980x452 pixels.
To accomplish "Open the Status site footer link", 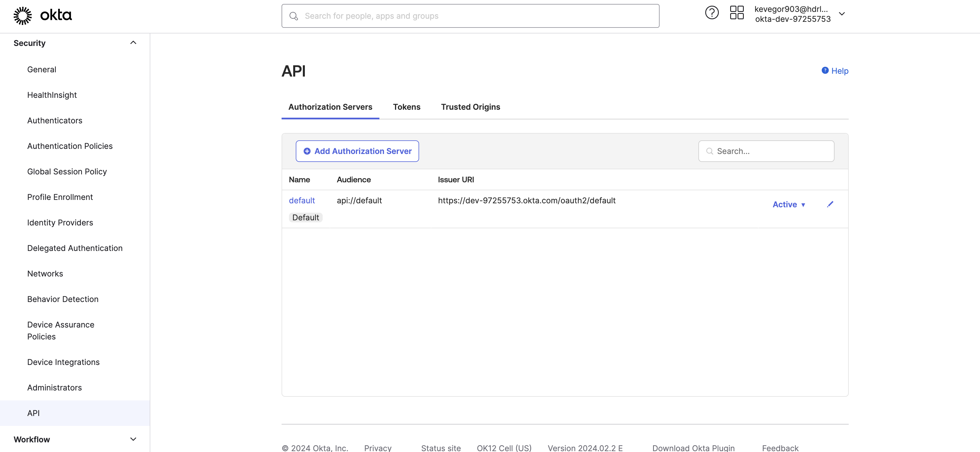I will [x=441, y=448].
